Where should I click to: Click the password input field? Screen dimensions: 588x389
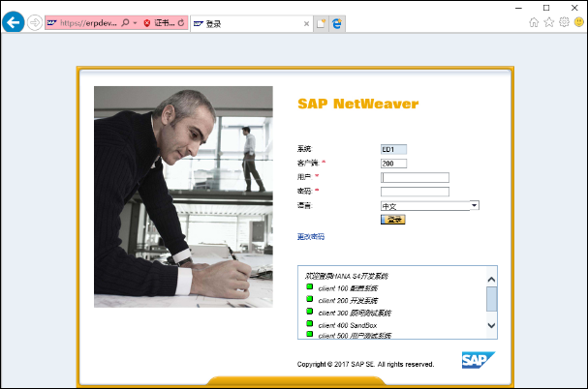click(x=415, y=192)
